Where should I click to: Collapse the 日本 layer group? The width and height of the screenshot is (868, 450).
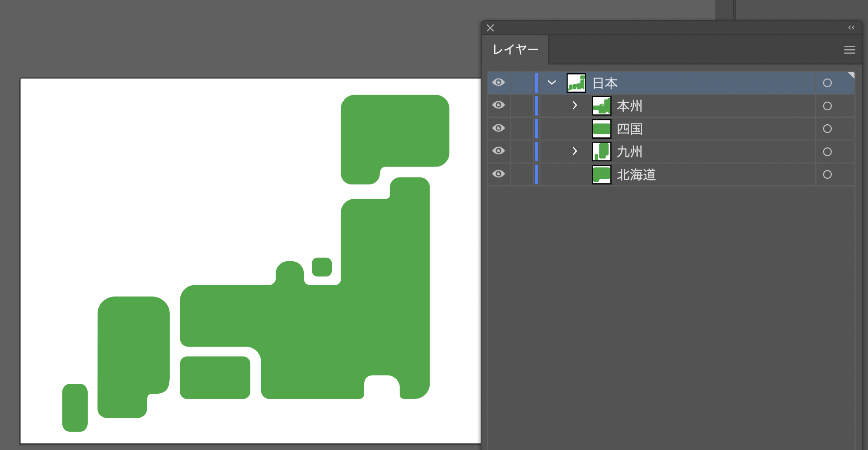tap(551, 82)
